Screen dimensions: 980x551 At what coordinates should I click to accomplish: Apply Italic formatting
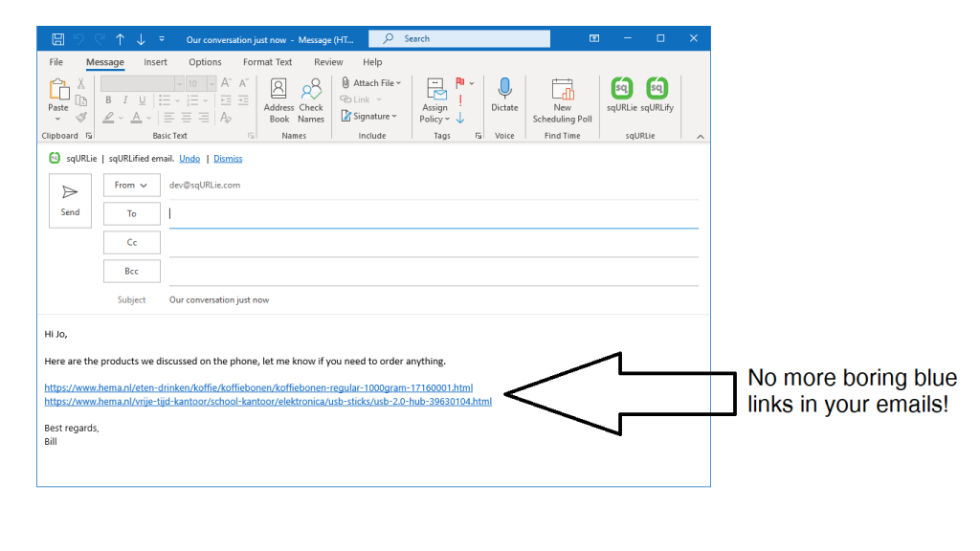123,99
